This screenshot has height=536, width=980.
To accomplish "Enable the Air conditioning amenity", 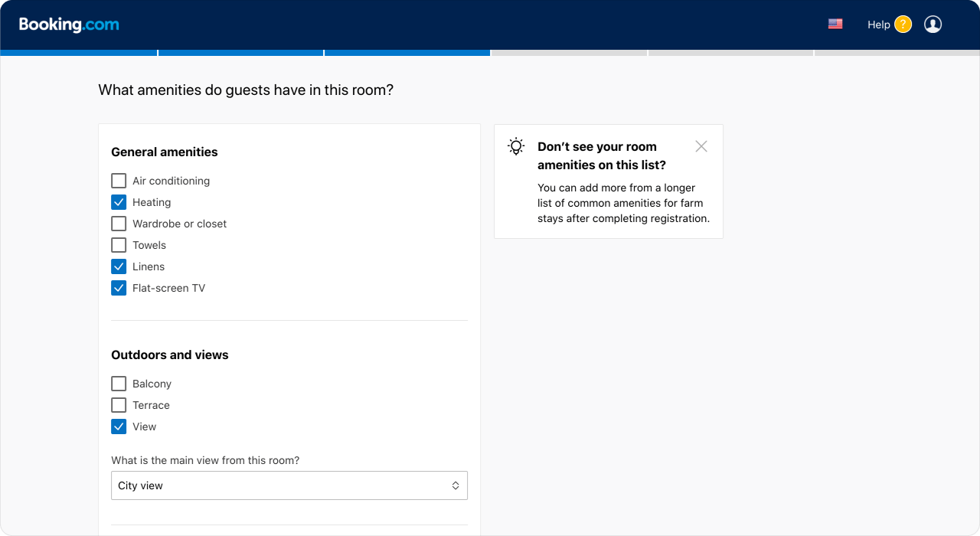I will 119,181.
